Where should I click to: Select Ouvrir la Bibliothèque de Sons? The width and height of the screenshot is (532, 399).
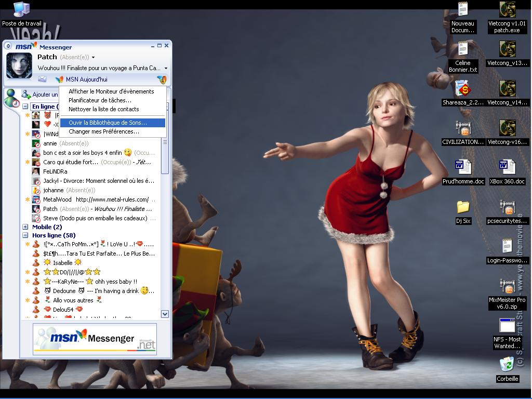click(108, 123)
